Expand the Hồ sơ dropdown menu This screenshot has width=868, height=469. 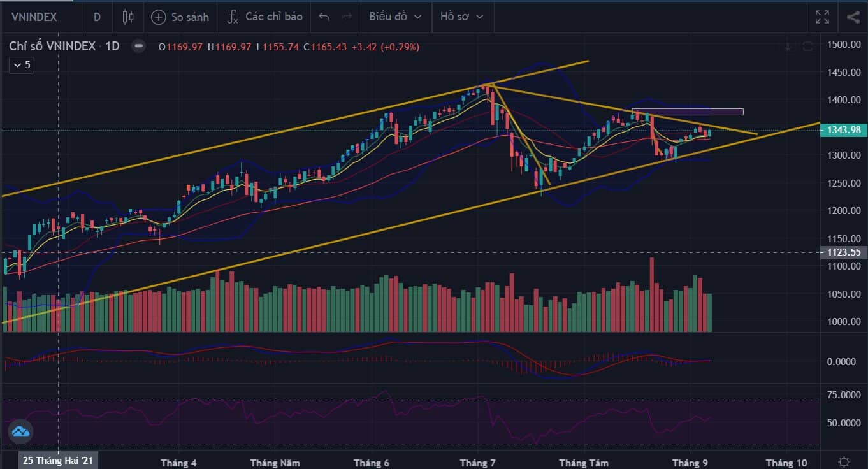click(x=461, y=17)
